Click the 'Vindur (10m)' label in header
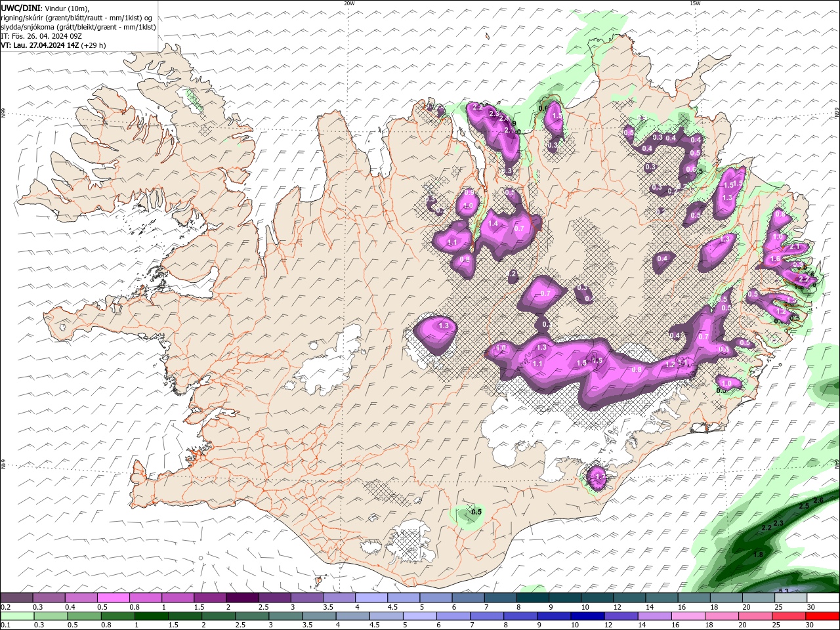This screenshot has height=630, width=840. click(x=66, y=8)
